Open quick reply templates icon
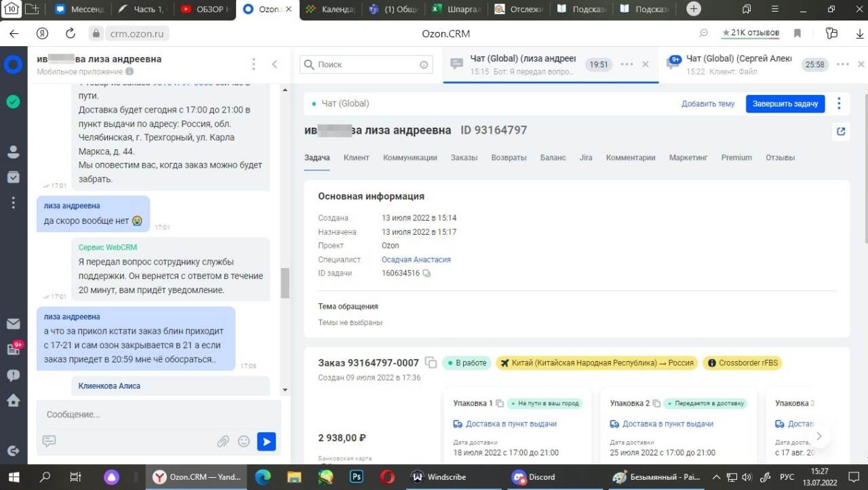This screenshot has width=868, height=490. pos(49,441)
